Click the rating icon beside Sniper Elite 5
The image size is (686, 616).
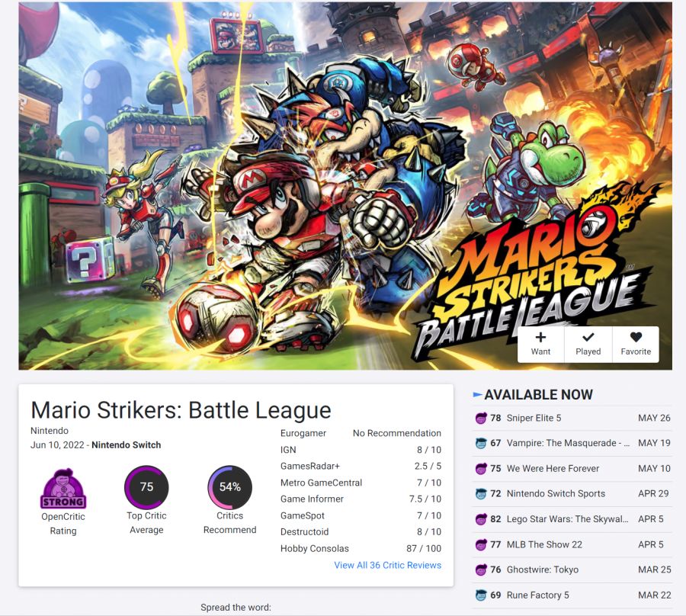click(x=481, y=419)
